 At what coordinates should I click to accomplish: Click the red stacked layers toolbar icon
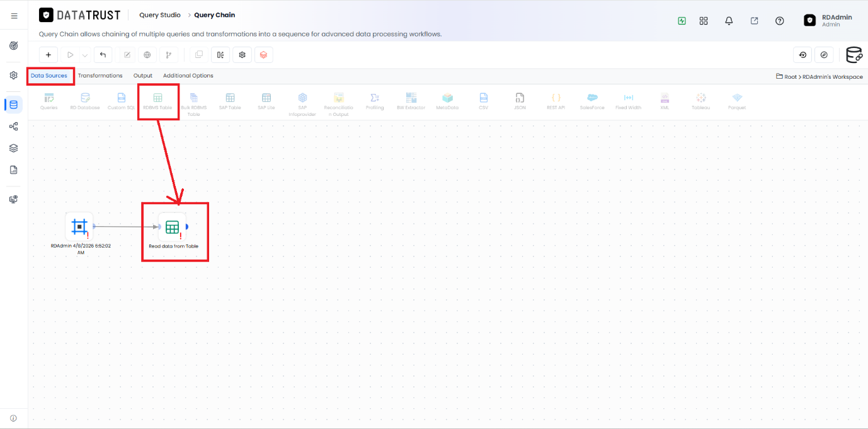click(x=263, y=55)
